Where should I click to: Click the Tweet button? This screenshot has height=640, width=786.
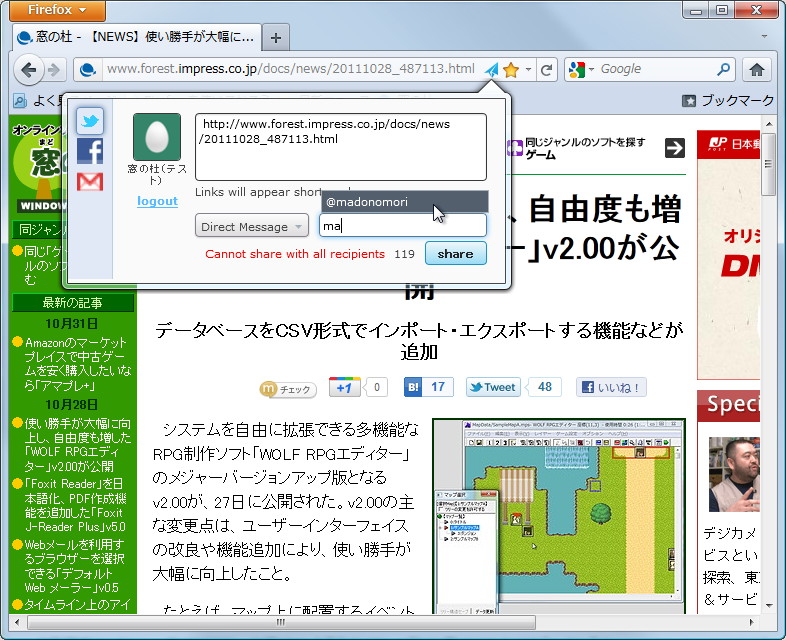pyautogui.click(x=493, y=387)
